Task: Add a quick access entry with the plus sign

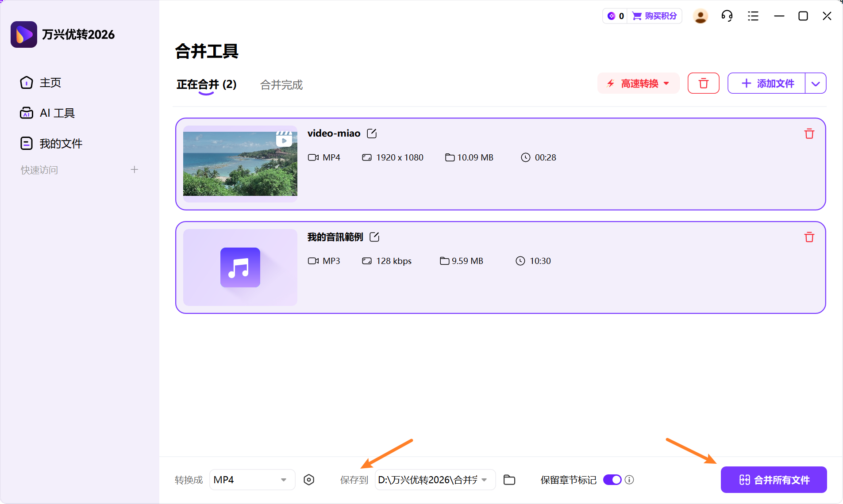Action: point(134,169)
